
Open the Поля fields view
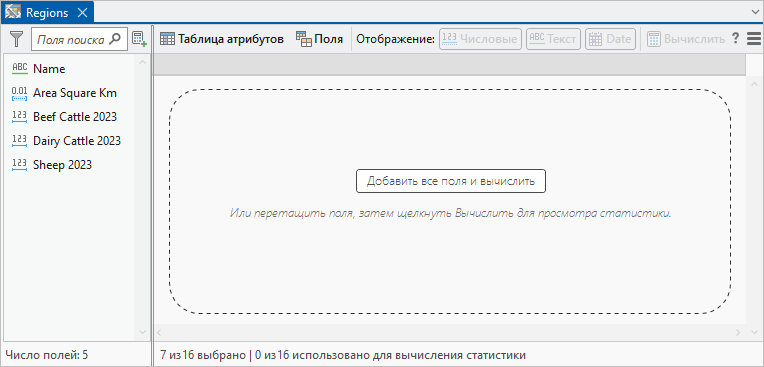point(320,39)
